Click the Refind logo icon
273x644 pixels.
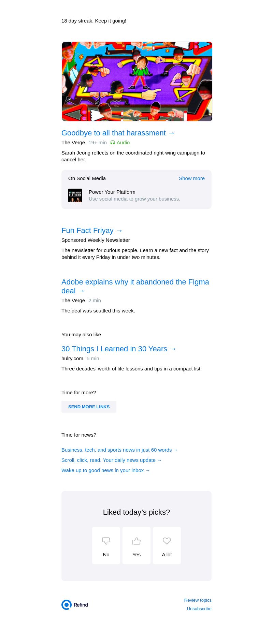(x=67, y=605)
